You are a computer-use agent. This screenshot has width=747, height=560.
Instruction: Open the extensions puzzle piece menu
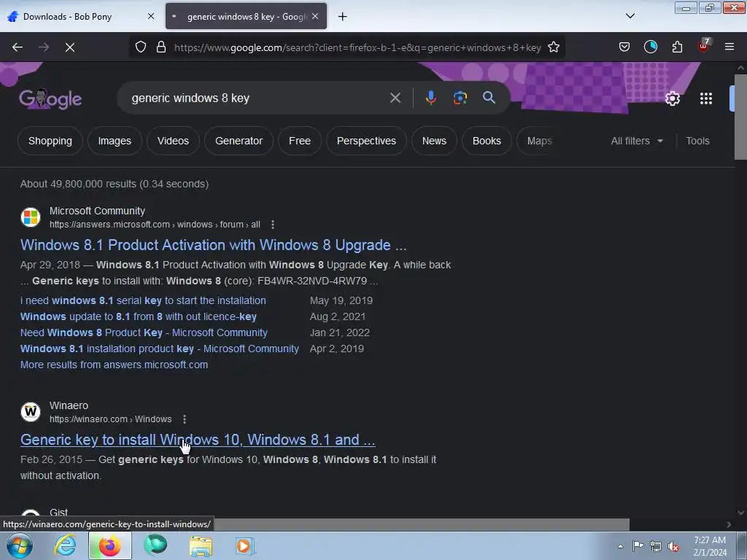tap(677, 47)
